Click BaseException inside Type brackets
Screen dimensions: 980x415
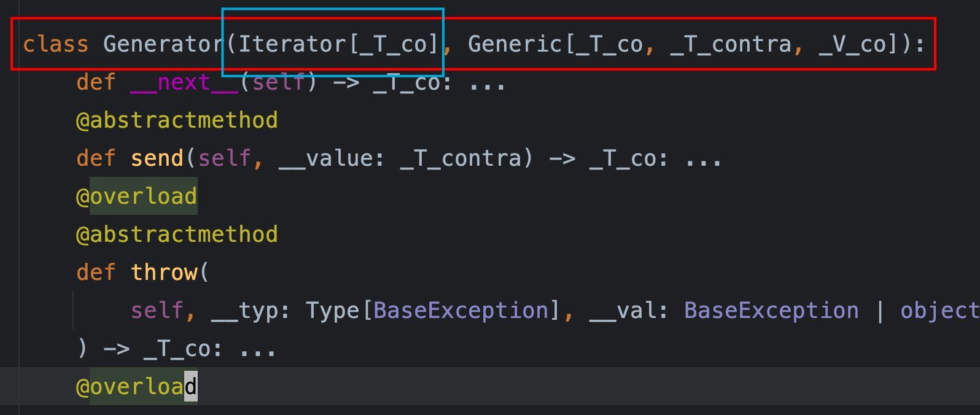click(461, 311)
